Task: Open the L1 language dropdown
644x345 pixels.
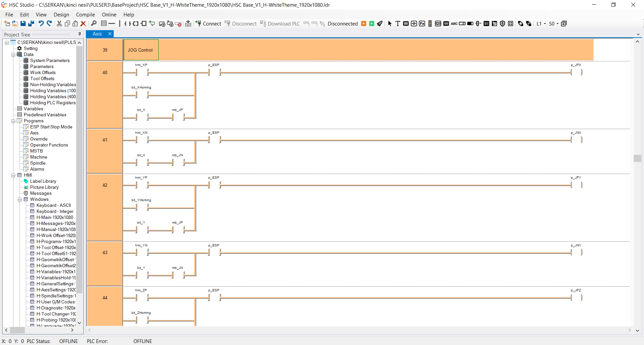Action: (x=541, y=23)
